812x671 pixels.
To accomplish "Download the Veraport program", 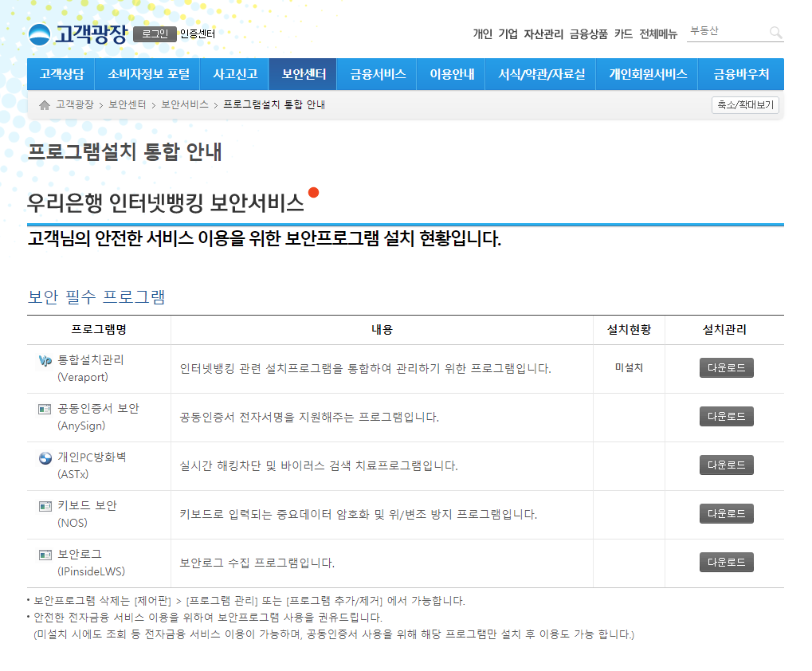I will [x=726, y=368].
